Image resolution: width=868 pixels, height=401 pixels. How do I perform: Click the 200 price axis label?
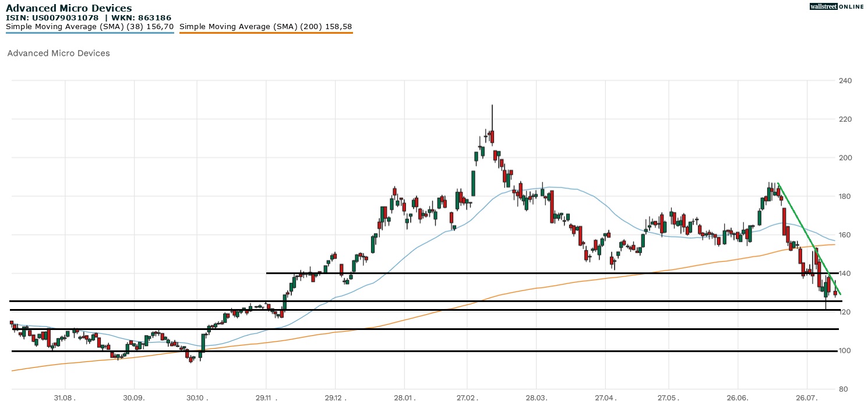click(x=845, y=158)
